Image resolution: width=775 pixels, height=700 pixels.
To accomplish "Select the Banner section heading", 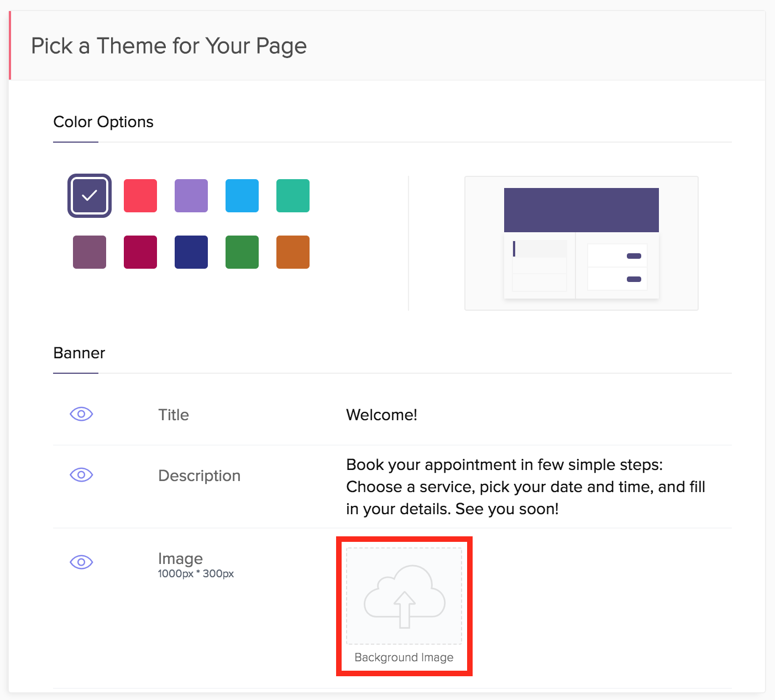I will [x=79, y=353].
